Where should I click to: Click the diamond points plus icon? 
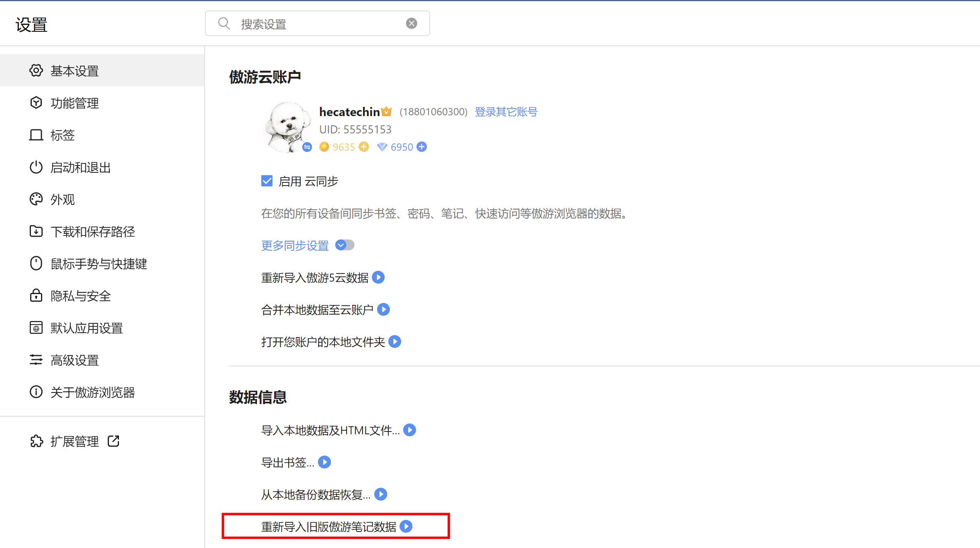(x=422, y=147)
